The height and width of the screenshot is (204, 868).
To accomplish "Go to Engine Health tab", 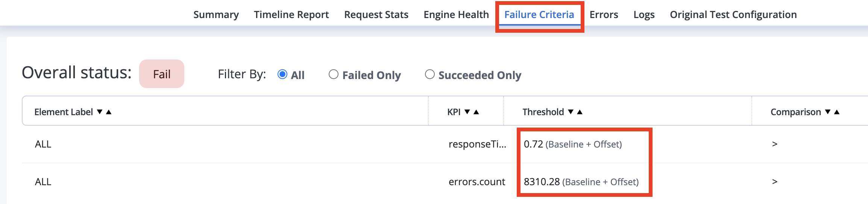I will (x=456, y=14).
